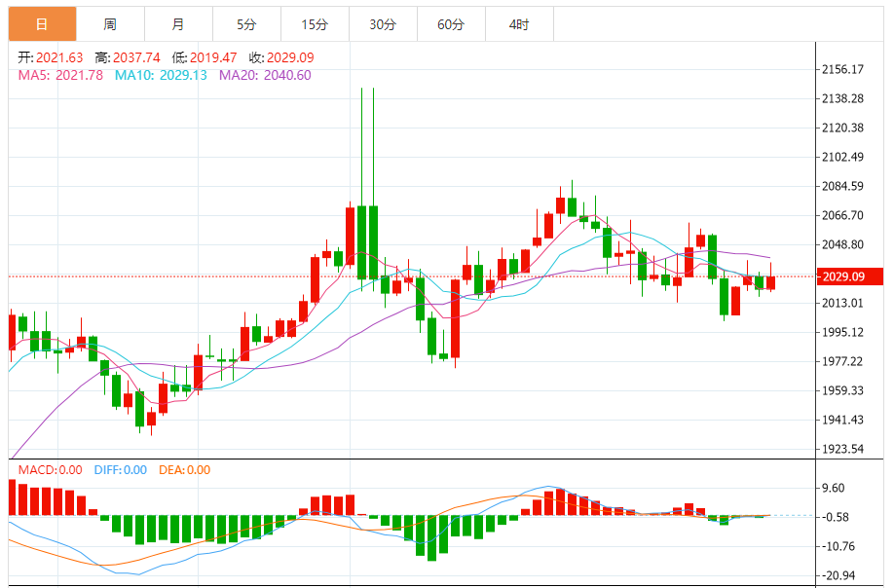Switch to the 月 monthly tab
Image resolution: width=894 pixels, height=588 pixels.
[178, 24]
